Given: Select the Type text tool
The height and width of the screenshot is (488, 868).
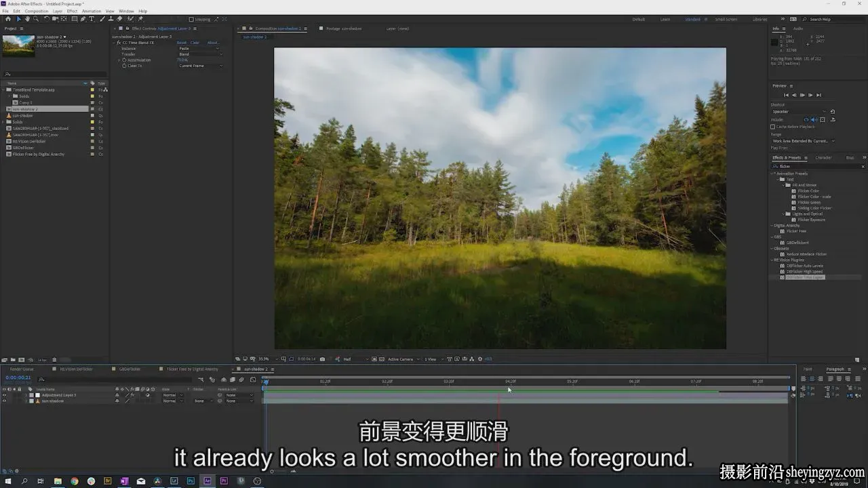Looking at the screenshot, I should coord(92,19).
